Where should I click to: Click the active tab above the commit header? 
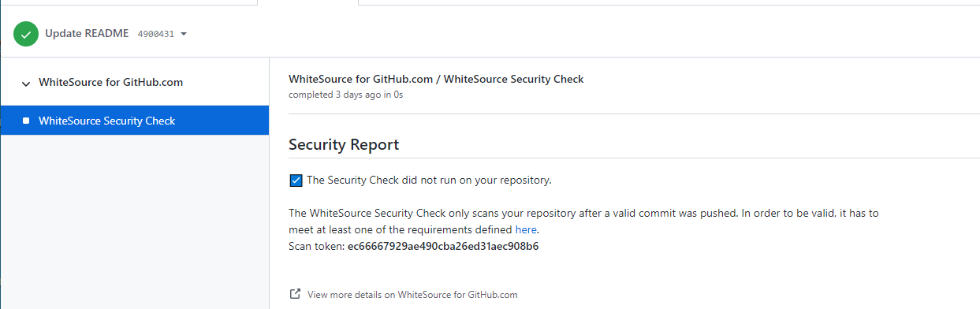coord(307,2)
